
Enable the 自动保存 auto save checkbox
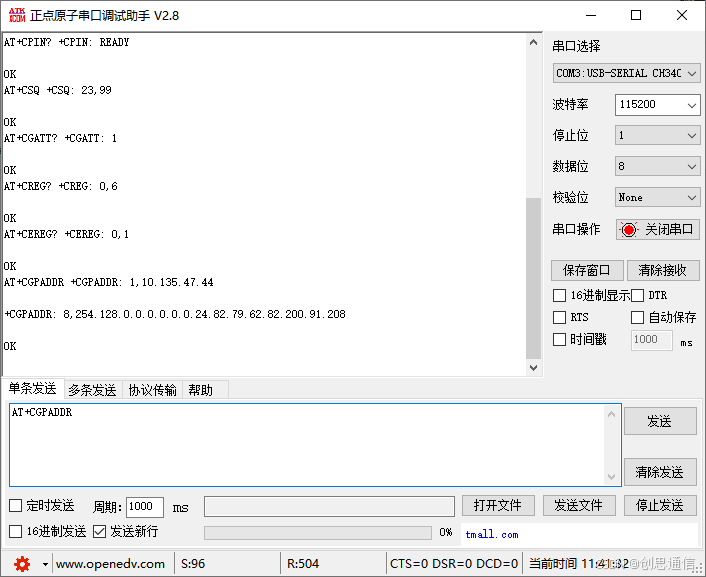point(638,317)
